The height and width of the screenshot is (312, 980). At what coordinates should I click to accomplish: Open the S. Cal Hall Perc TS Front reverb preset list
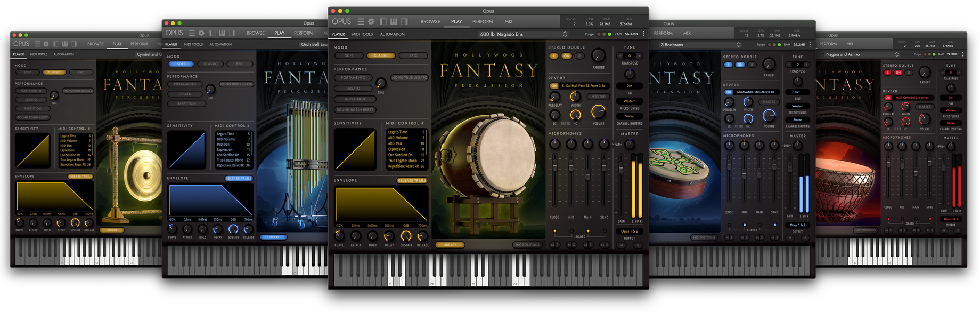point(584,86)
